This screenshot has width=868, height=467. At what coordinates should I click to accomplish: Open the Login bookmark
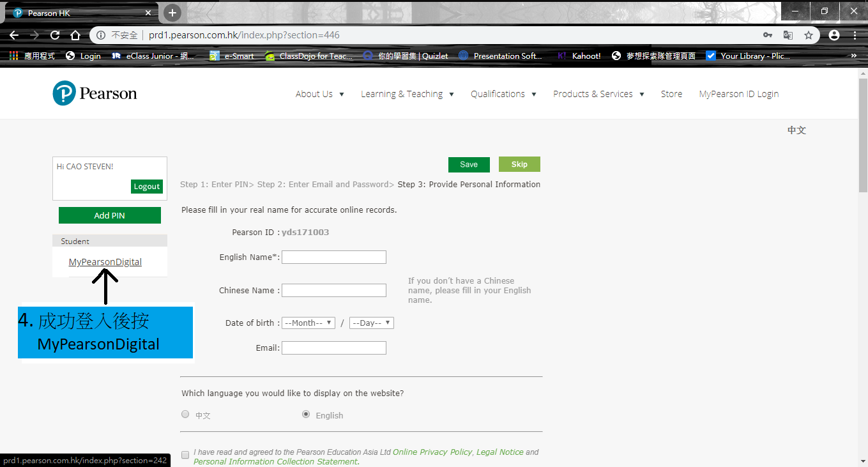[83, 56]
